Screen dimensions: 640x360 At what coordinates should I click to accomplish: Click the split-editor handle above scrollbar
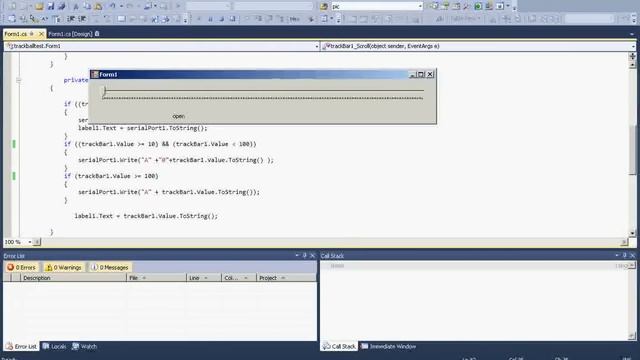632,56
